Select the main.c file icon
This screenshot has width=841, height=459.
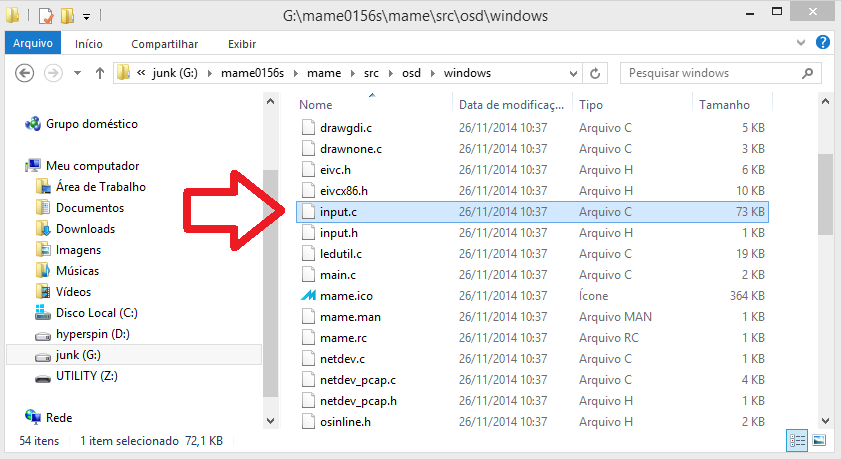tap(308, 275)
